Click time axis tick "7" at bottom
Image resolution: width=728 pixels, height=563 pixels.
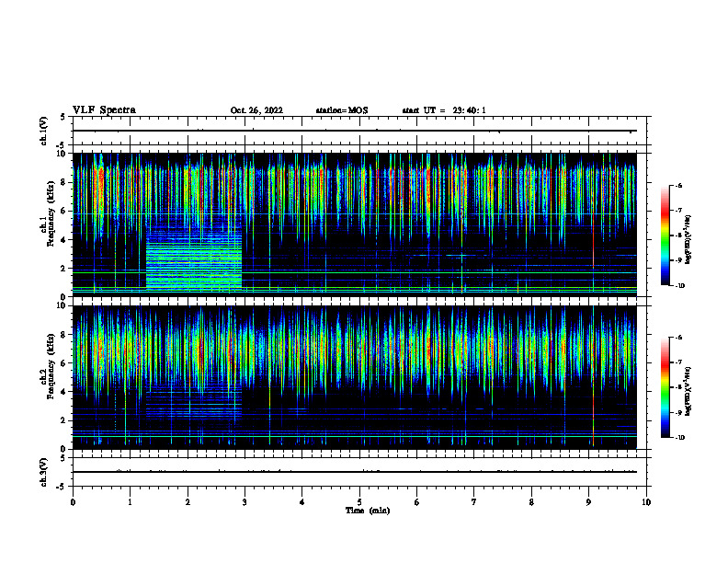click(474, 502)
